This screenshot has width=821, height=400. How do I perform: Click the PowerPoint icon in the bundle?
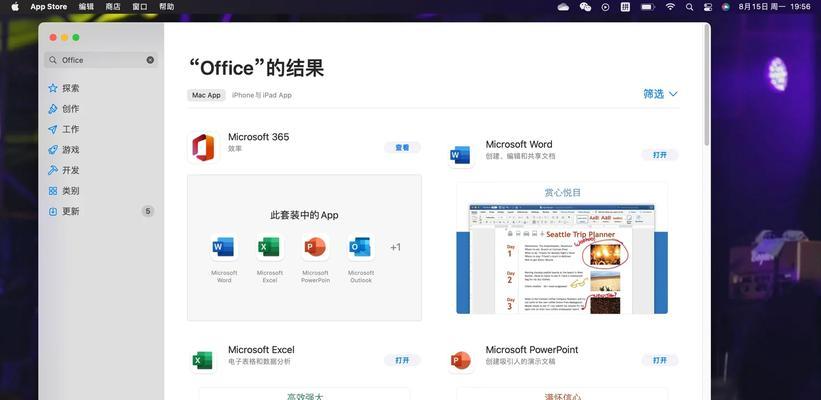[315, 247]
